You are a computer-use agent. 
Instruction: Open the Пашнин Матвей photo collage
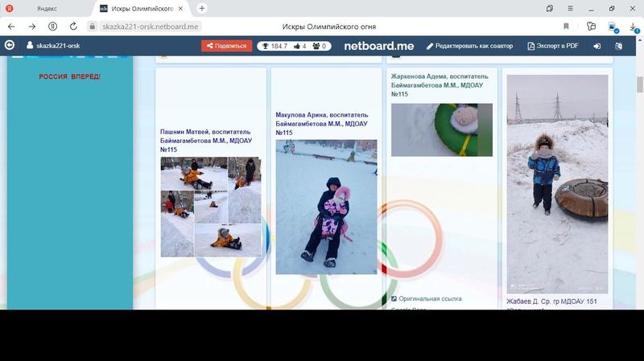point(211,207)
